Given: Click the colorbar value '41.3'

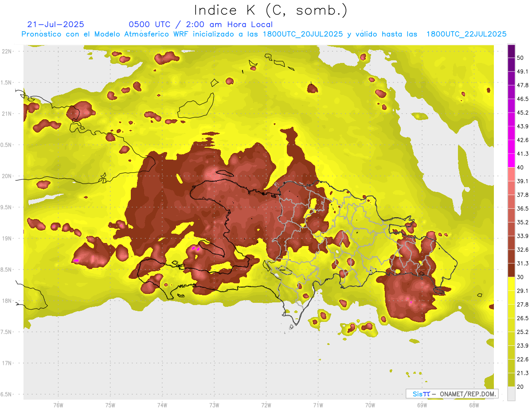Looking at the screenshot, I should click(x=523, y=154).
